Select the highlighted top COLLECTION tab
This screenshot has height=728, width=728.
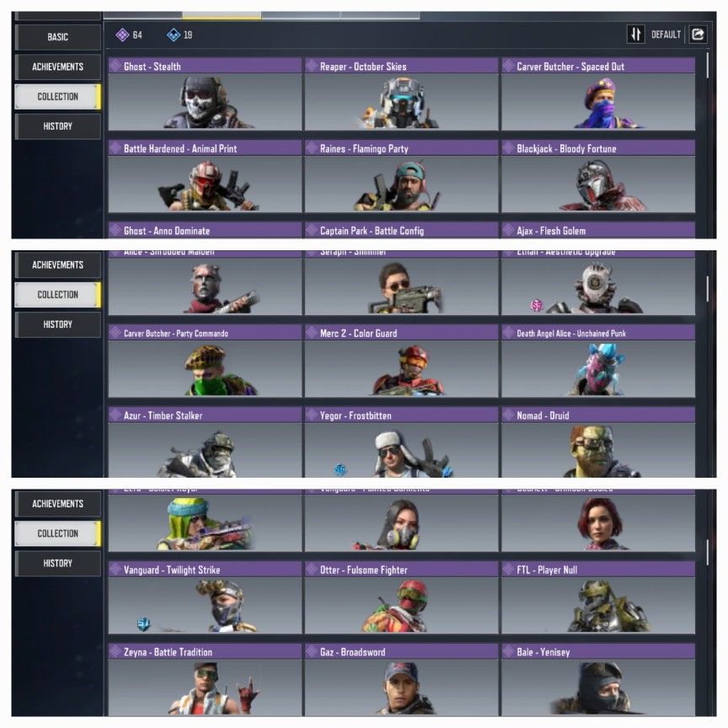[57, 97]
